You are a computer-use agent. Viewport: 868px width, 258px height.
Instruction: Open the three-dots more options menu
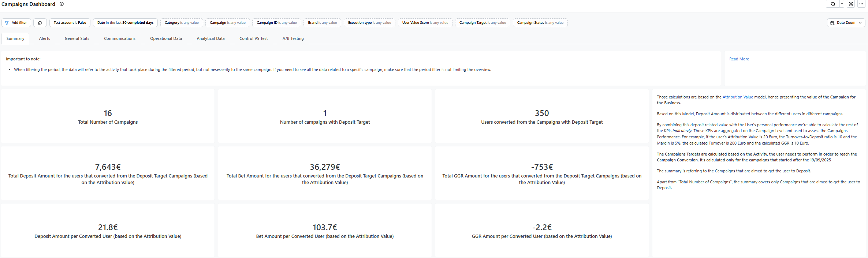pyautogui.click(x=861, y=4)
